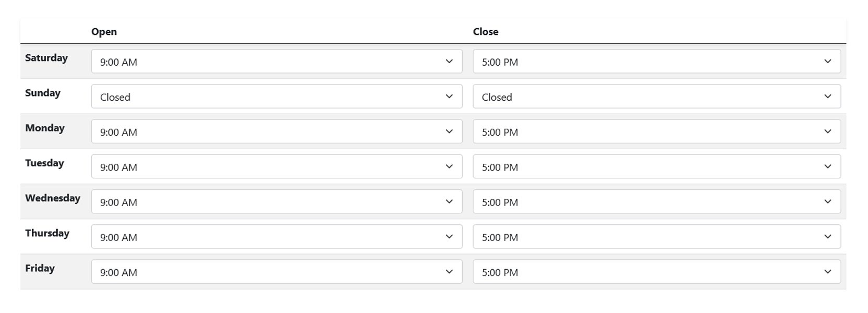Open Wednesday closing hours dropdown
Screen dimensions: 868x313
pyautogui.click(x=656, y=201)
